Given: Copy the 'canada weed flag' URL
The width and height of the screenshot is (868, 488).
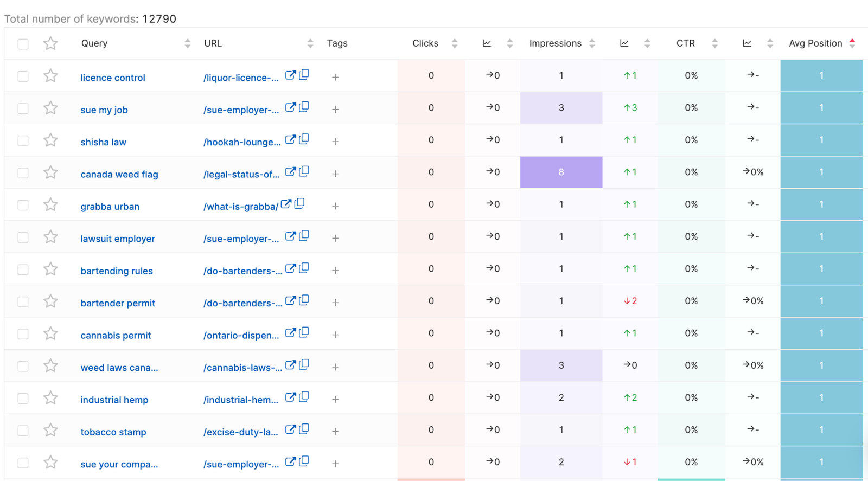Looking at the screenshot, I should [304, 171].
